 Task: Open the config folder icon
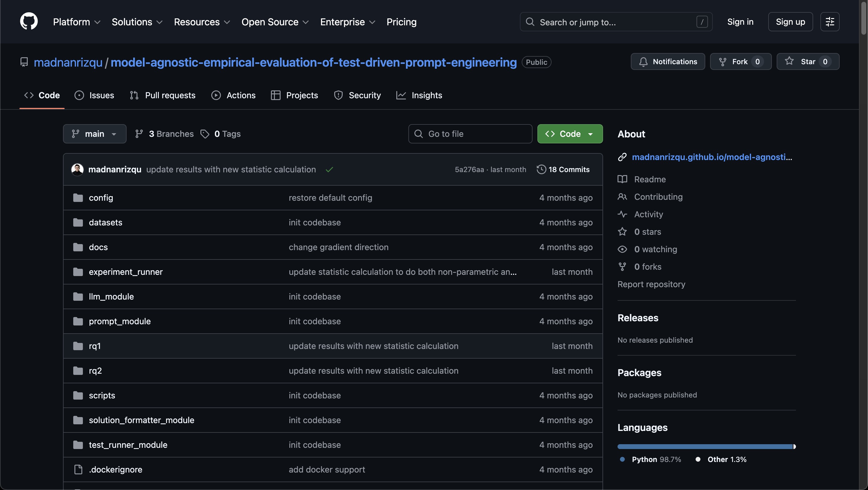point(78,197)
